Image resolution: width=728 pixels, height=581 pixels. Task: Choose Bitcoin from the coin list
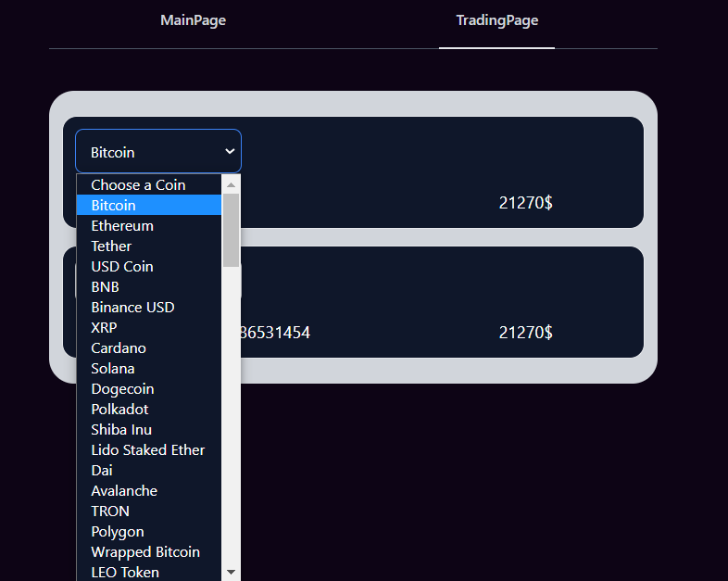pos(149,205)
